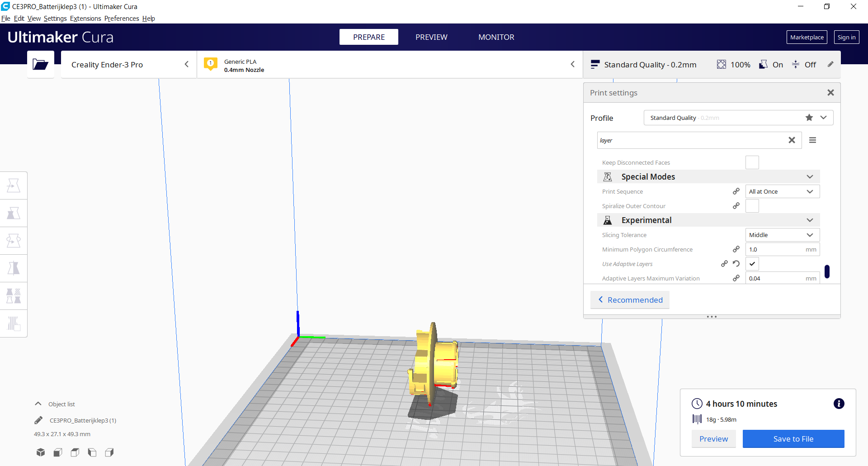Screen dimensions: 868x466
Task: Click link icon beside Adaptive Layers Maximum Variation
Action: point(736,278)
